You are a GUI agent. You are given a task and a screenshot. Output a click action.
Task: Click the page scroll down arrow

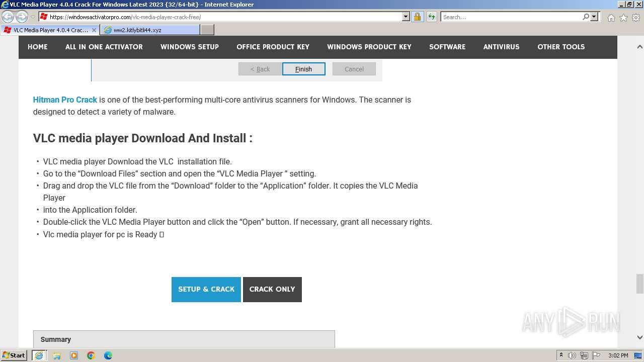tap(640, 337)
